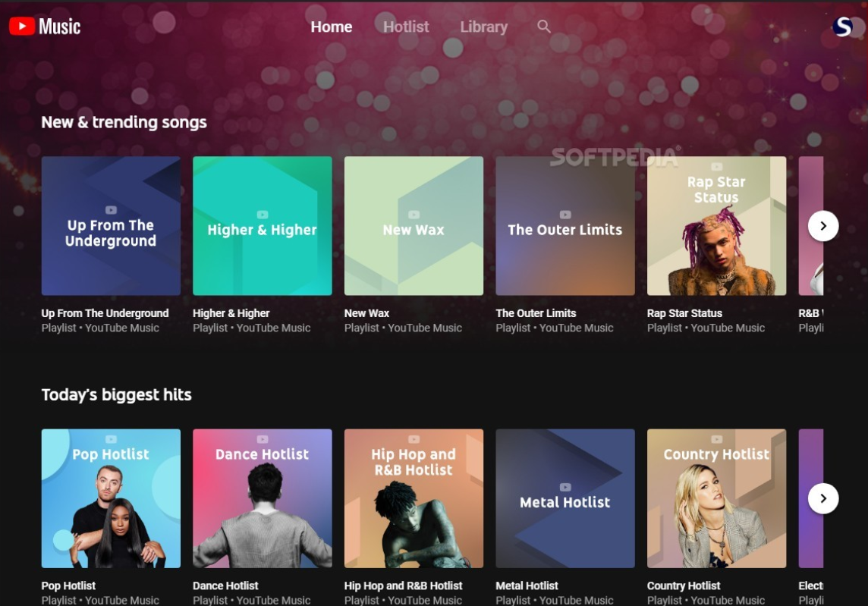Open Pop Hotlist playlist cover
The width and height of the screenshot is (868, 606).
pyautogui.click(x=111, y=498)
